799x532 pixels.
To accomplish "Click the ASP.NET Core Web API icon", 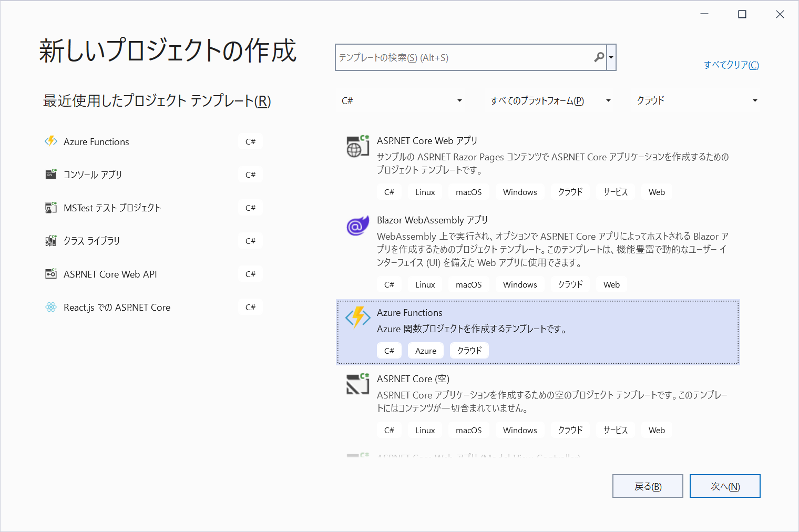I will click(51, 274).
